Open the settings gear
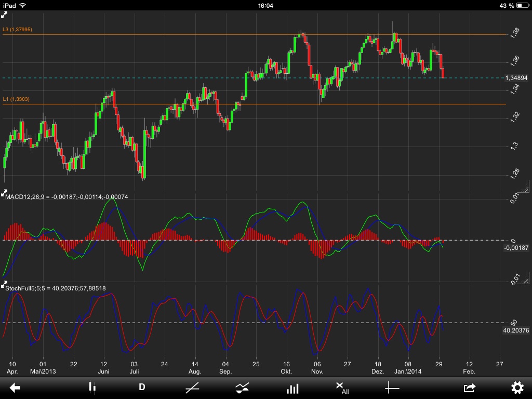Screen dimensions: 532x399 pyautogui.click(x=517, y=388)
